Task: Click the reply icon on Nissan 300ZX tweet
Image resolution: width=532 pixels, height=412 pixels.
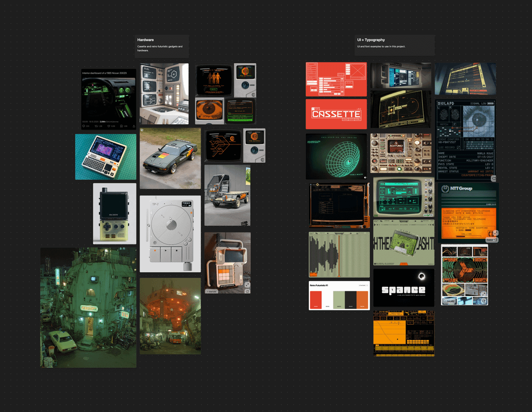Action: (84, 126)
